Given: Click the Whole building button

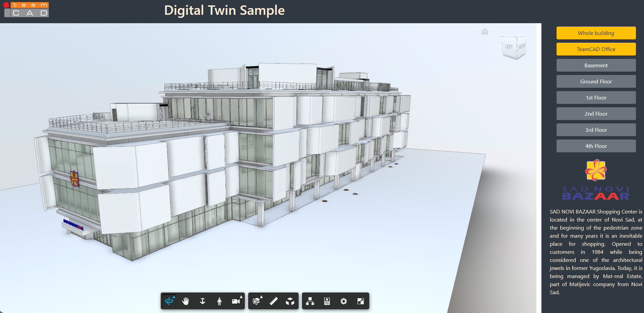Looking at the screenshot, I should tap(596, 33).
